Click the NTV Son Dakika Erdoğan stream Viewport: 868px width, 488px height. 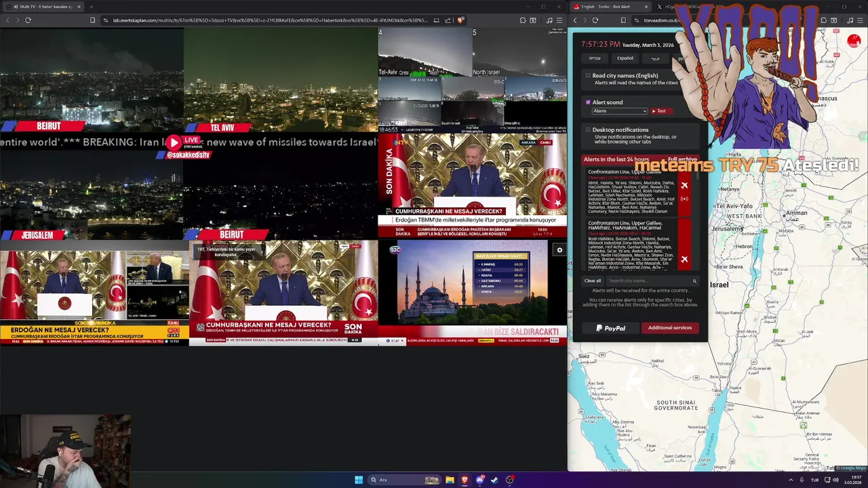coord(472,186)
